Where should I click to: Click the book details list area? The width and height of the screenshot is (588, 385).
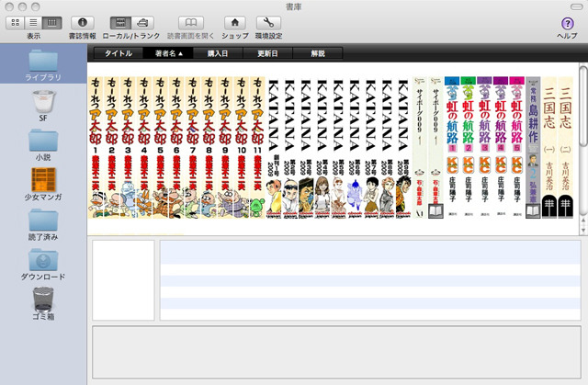pyautogui.click(x=370, y=280)
